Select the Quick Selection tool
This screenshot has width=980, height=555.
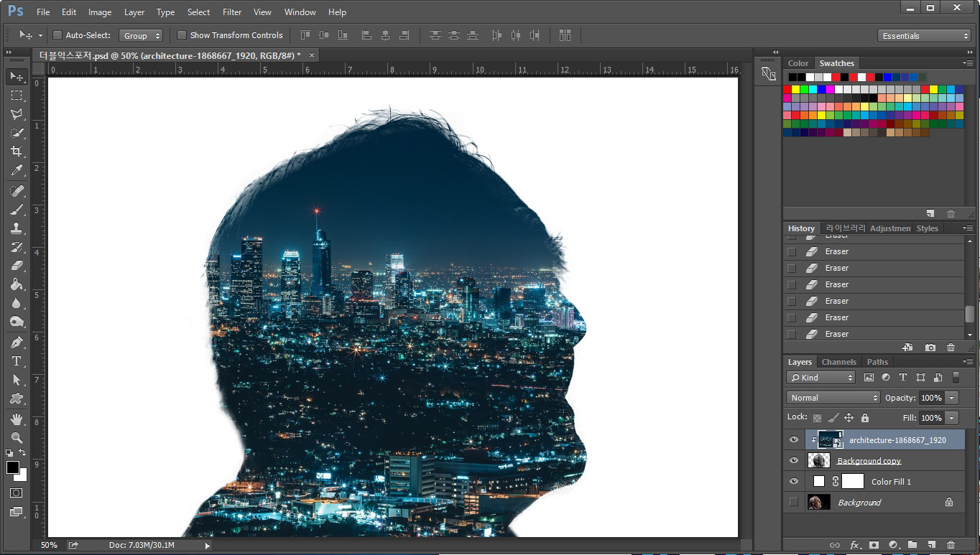coord(17,133)
